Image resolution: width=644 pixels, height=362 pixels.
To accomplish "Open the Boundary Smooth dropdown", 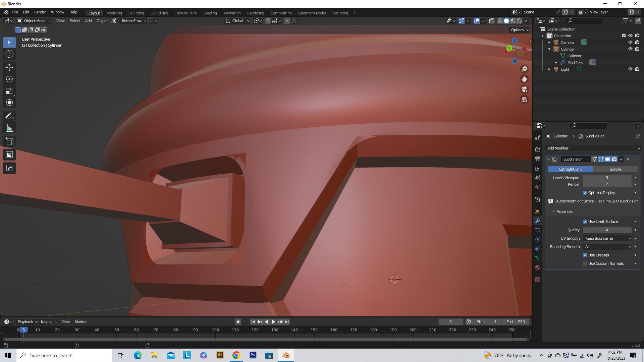I will pos(607,247).
